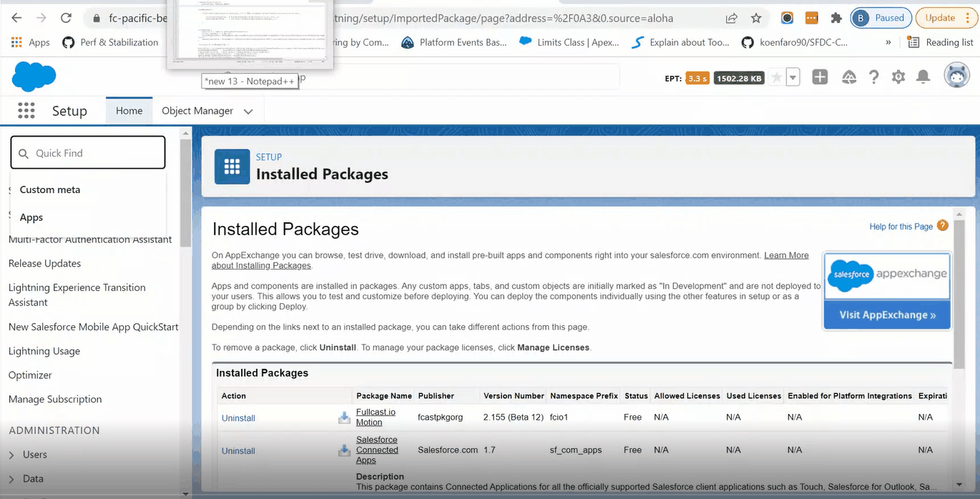Open the App Launcher dots icon
The width and height of the screenshot is (980, 499).
tap(26, 111)
